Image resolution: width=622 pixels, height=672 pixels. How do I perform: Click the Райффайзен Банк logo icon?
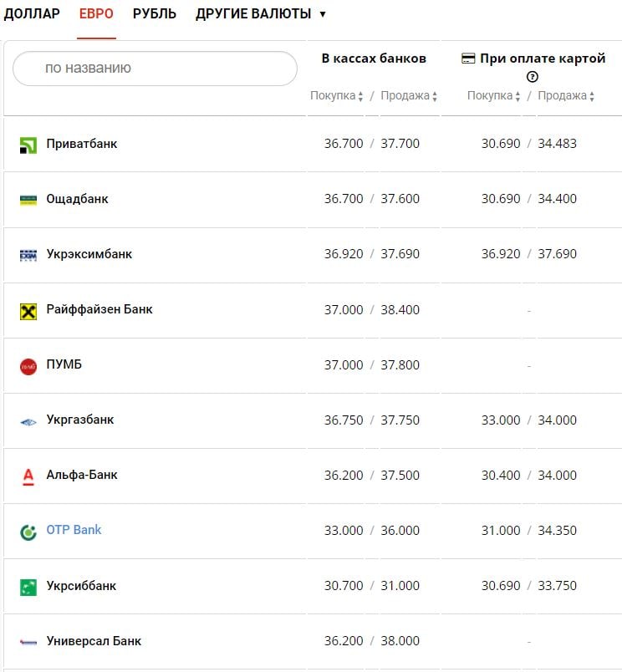(x=28, y=311)
